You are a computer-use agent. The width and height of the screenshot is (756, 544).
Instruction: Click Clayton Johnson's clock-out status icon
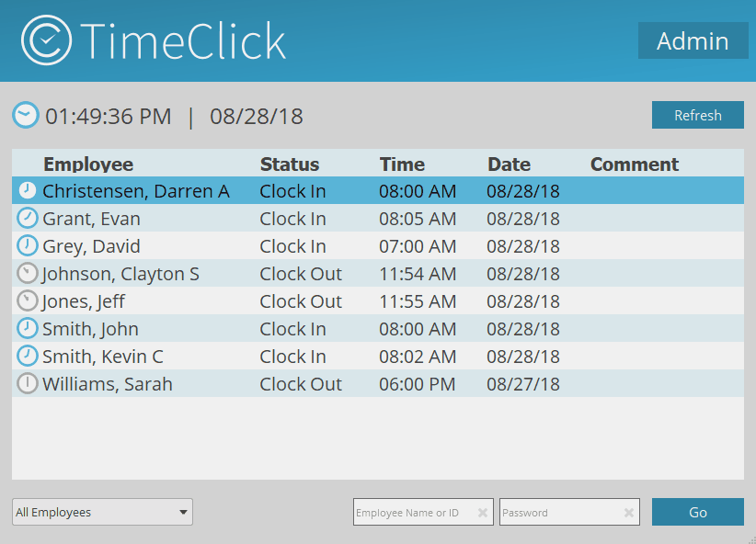coord(27,273)
